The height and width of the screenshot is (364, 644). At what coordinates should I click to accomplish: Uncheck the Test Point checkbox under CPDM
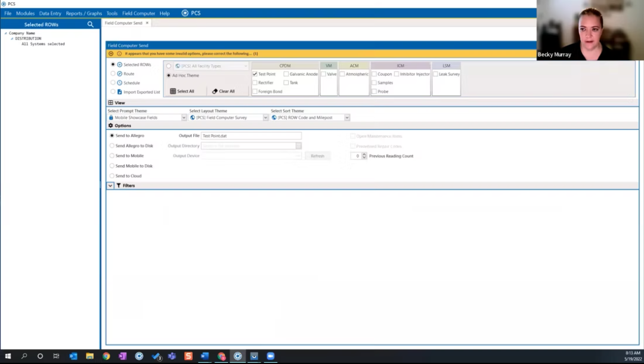(x=255, y=74)
